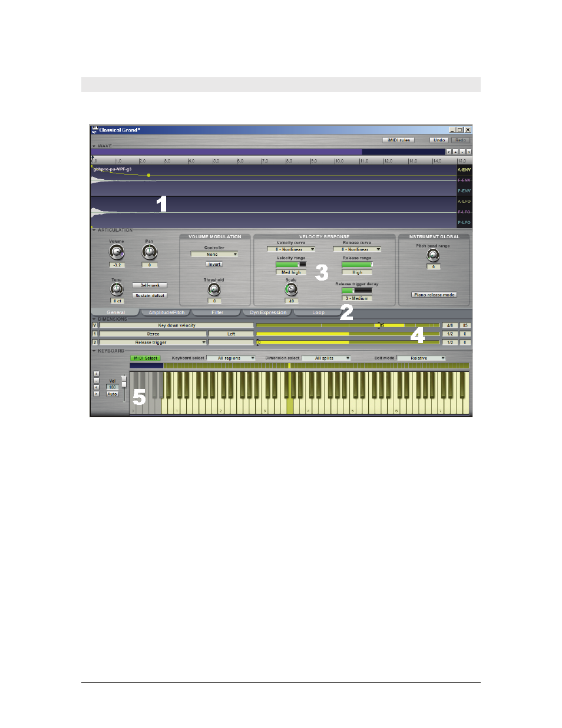Show the F-ENV filter envelope
This screenshot has width=562, height=728.
(464, 180)
